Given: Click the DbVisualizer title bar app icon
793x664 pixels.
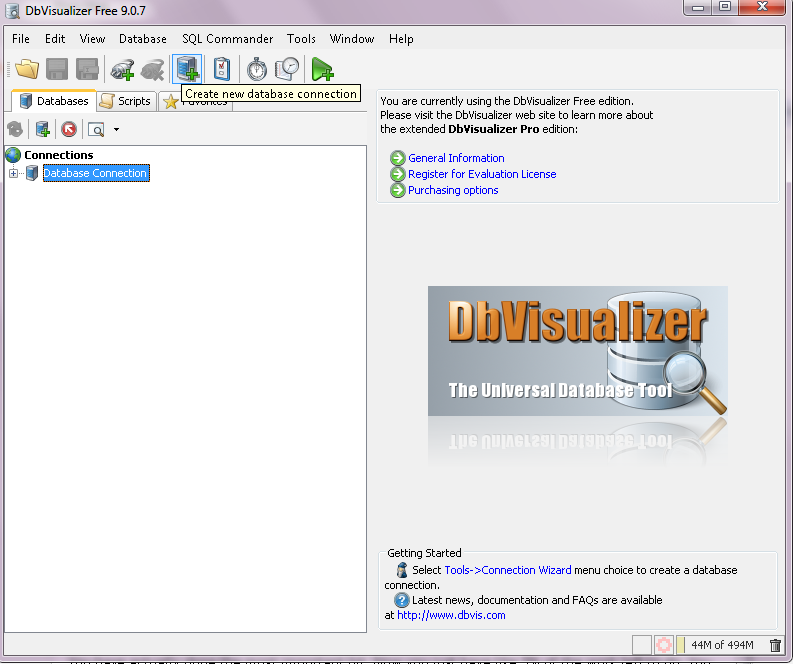Looking at the screenshot, I should pyautogui.click(x=12, y=11).
